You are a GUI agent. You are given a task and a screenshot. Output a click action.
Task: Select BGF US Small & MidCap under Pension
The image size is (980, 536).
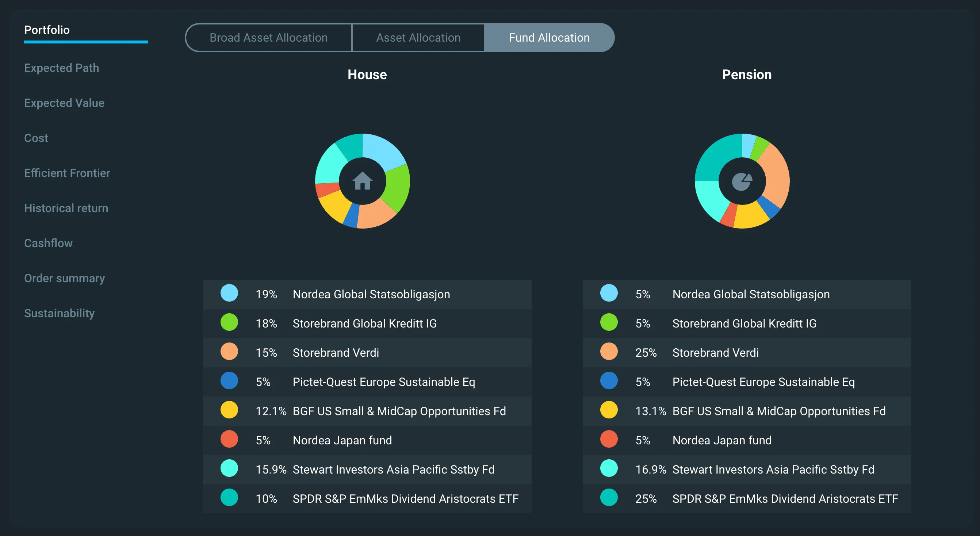(779, 411)
